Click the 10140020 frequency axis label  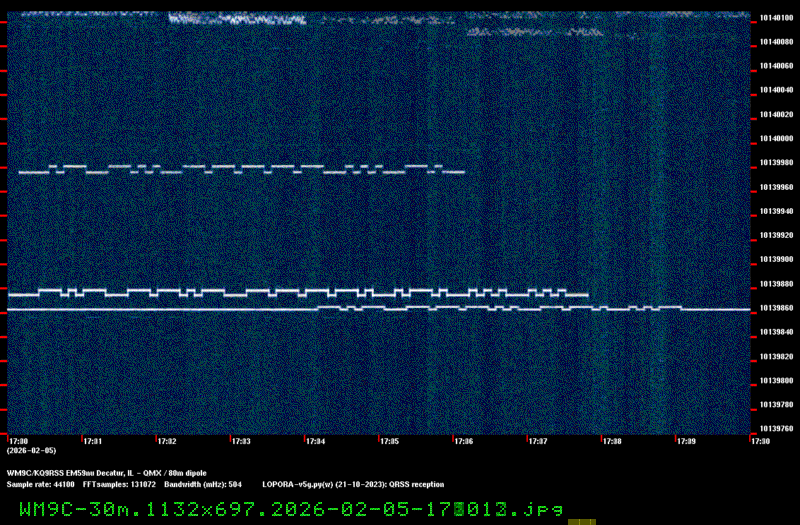(776, 115)
